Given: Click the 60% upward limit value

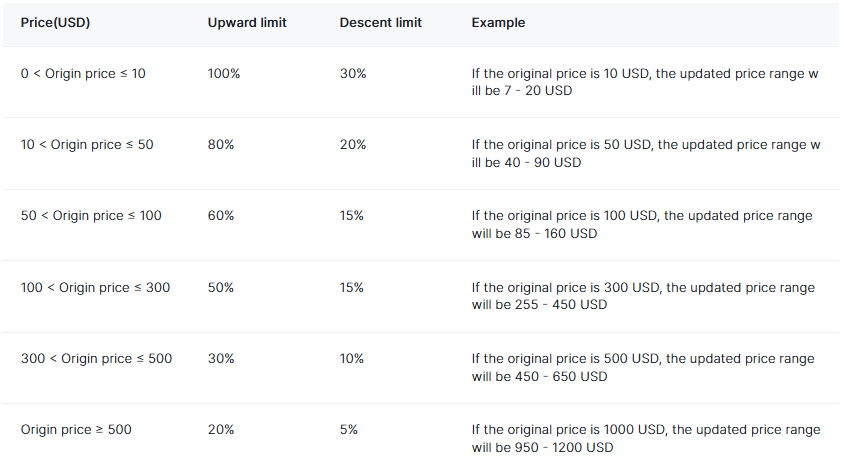Looking at the screenshot, I should click(221, 216).
